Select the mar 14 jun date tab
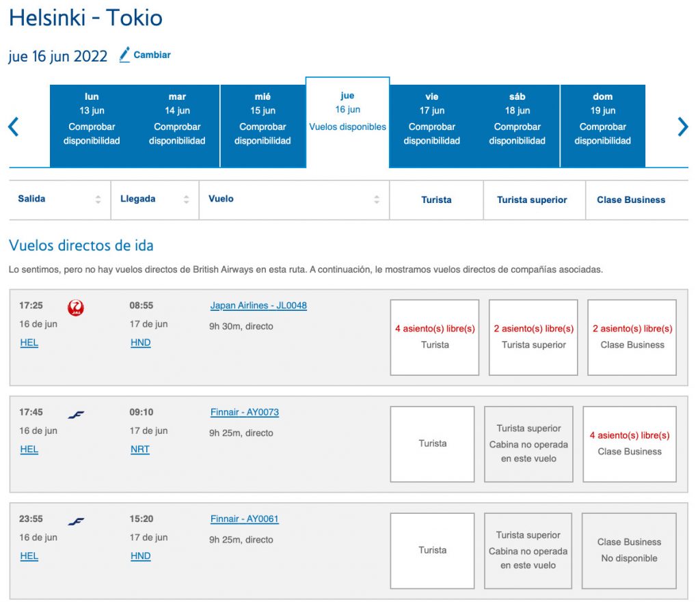Image resolution: width=700 pixels, height=602 pixels. pyautogui.click(x=177, y=126)
